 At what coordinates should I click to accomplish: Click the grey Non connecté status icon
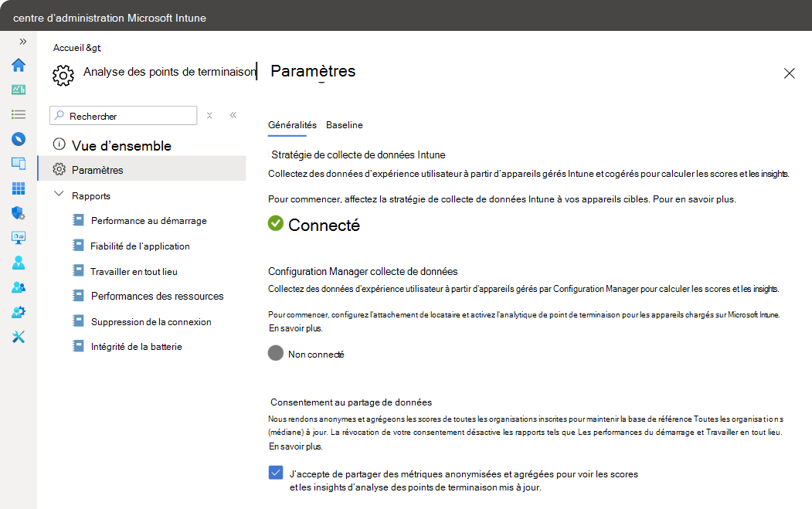pyautogui.click(x=276, y=353)
